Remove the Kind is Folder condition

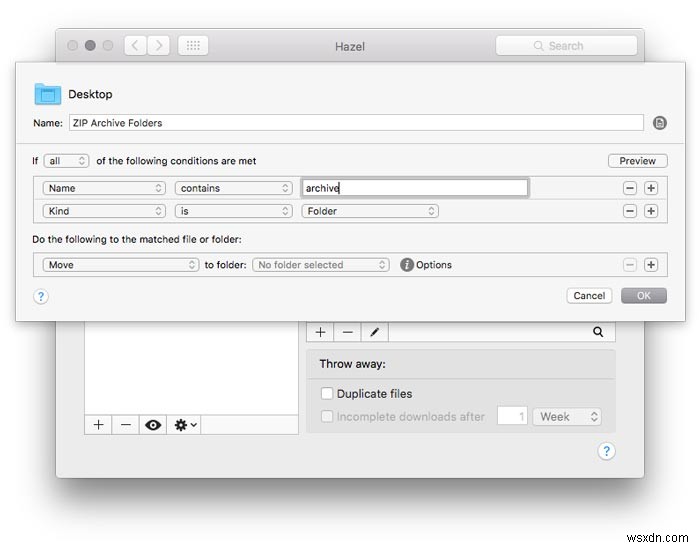[x=629, y=211]
